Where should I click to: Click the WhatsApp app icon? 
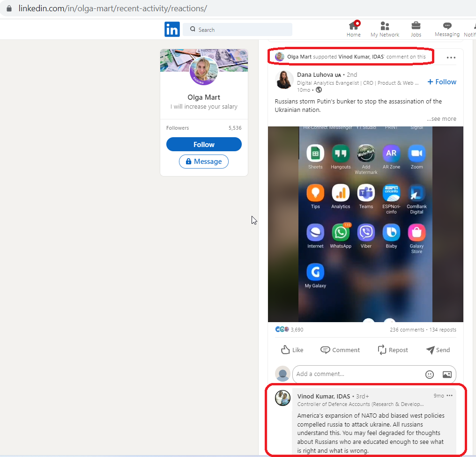[341, 232]
